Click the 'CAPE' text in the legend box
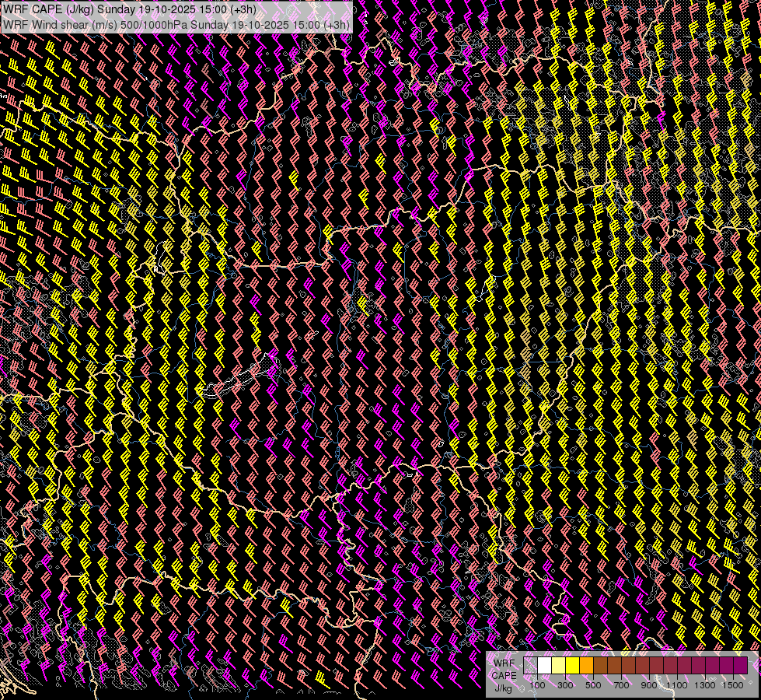Image resolution: width=761 pixels, height=700 pixels. pos(504,675)
